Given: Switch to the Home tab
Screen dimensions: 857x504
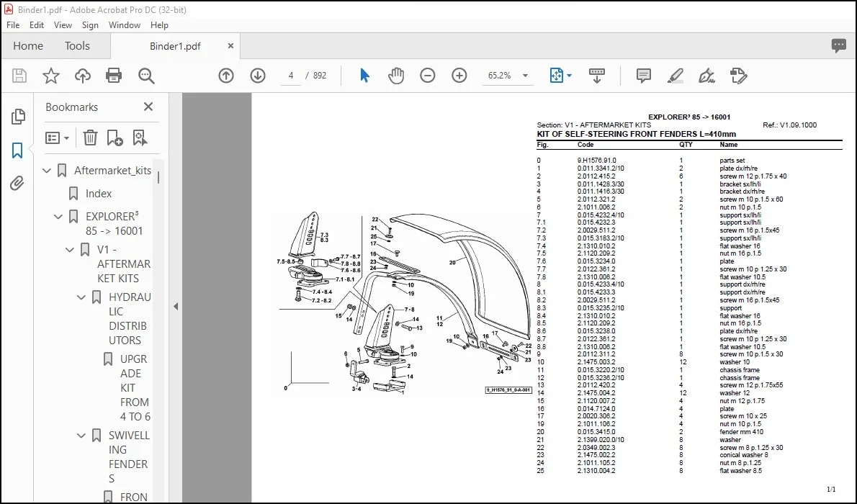Looking at the screenshot, I should tap(28, 46).
